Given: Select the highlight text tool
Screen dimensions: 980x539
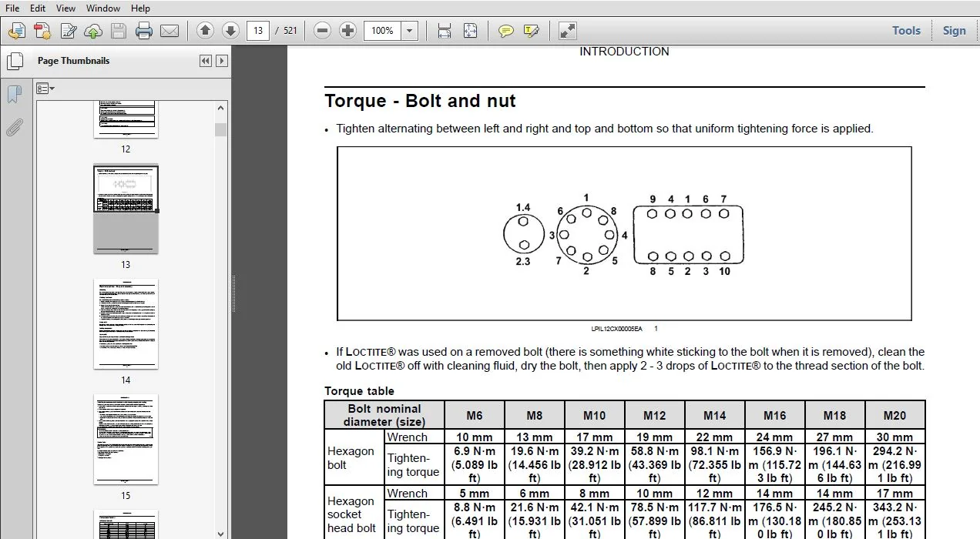Looking at the screenshot, I should pos(531,31).
